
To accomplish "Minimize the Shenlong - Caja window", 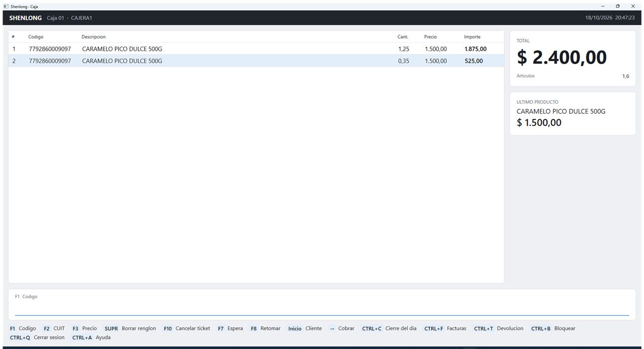I will [x=603, y=6].
